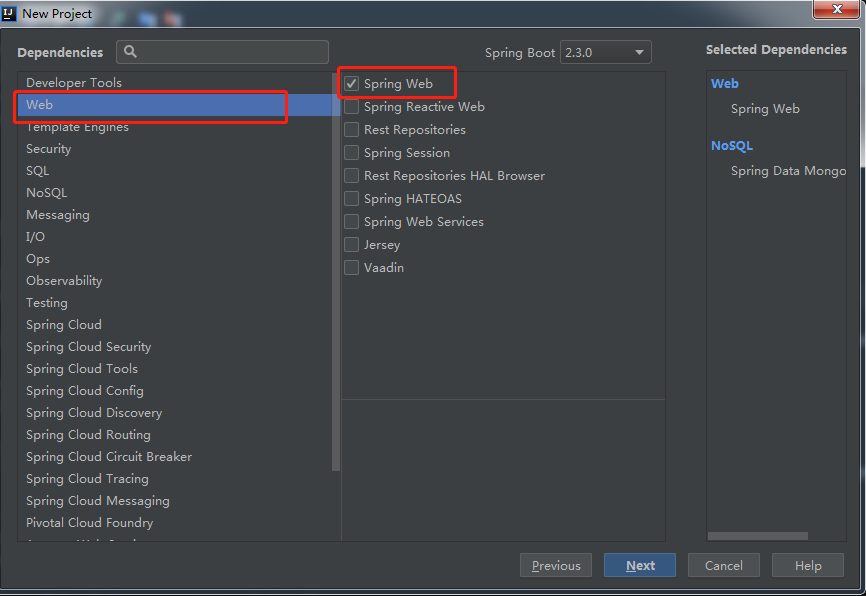Select Pivotal Cloud Foundry category
Image resolution: width=866 pixels, height=596 pixels.
[x=175, y=523]
